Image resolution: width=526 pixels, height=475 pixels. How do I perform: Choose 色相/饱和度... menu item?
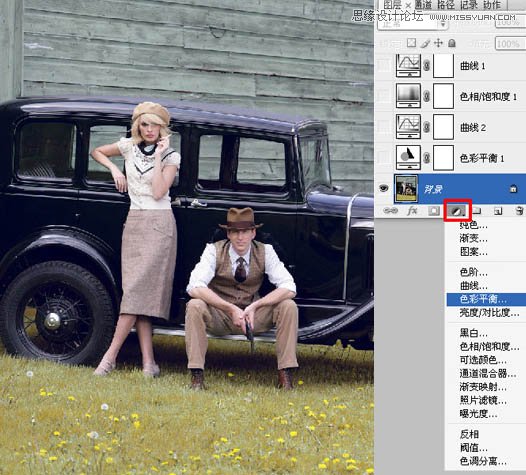489,346
